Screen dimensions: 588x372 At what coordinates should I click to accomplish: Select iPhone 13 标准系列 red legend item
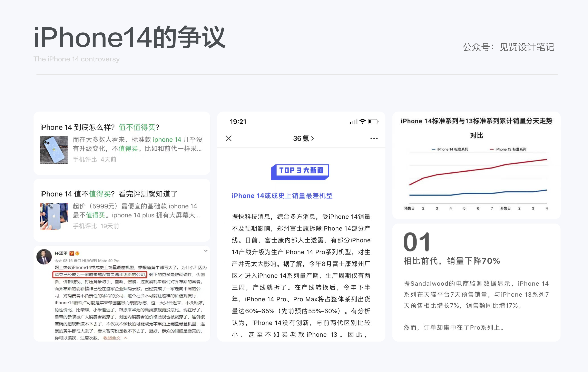click(508, 149)
